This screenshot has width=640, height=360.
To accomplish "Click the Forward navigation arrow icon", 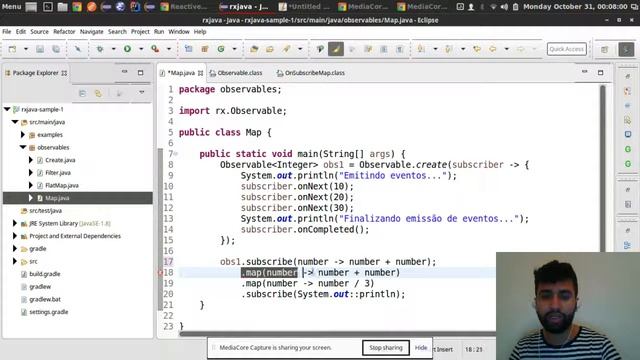I will point(520,49).
